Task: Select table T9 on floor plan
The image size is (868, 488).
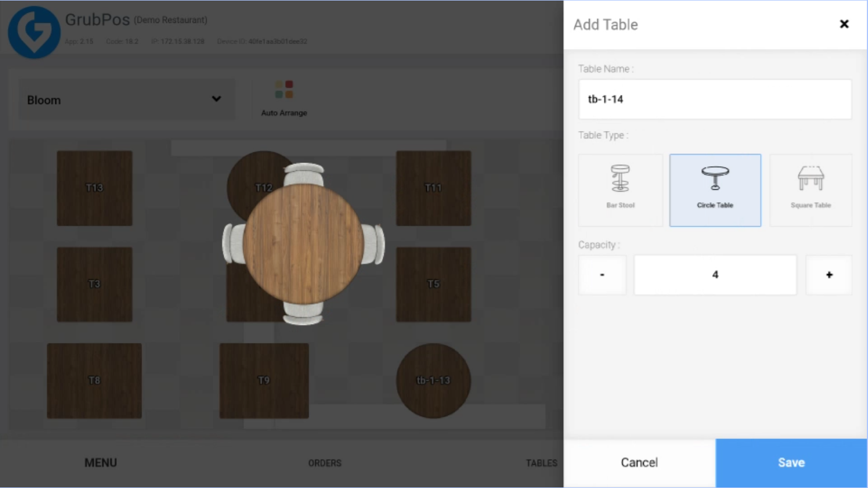Action: tap(264, 381)
